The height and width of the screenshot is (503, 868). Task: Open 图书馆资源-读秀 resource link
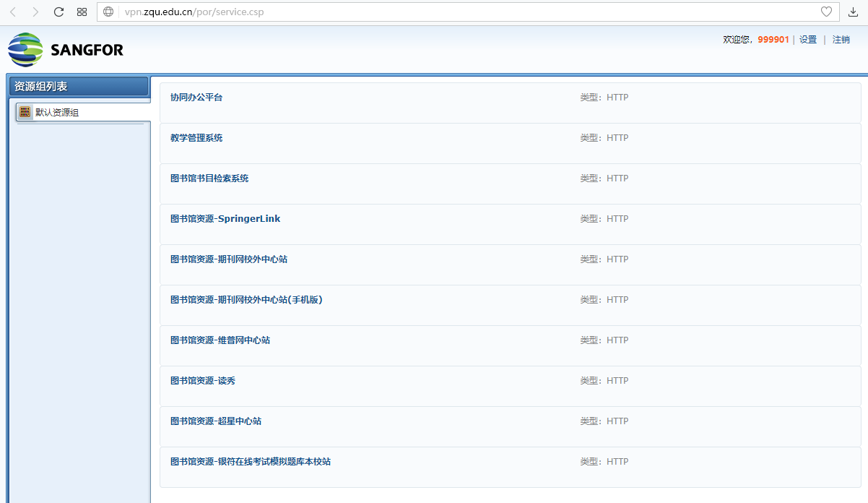coord(203,381)
